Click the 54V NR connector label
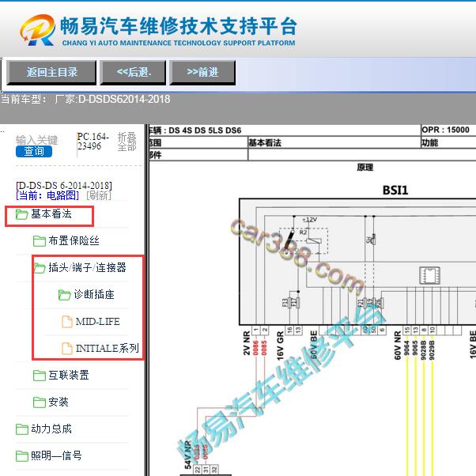The image size is (476, 476). tap(188, 455)
